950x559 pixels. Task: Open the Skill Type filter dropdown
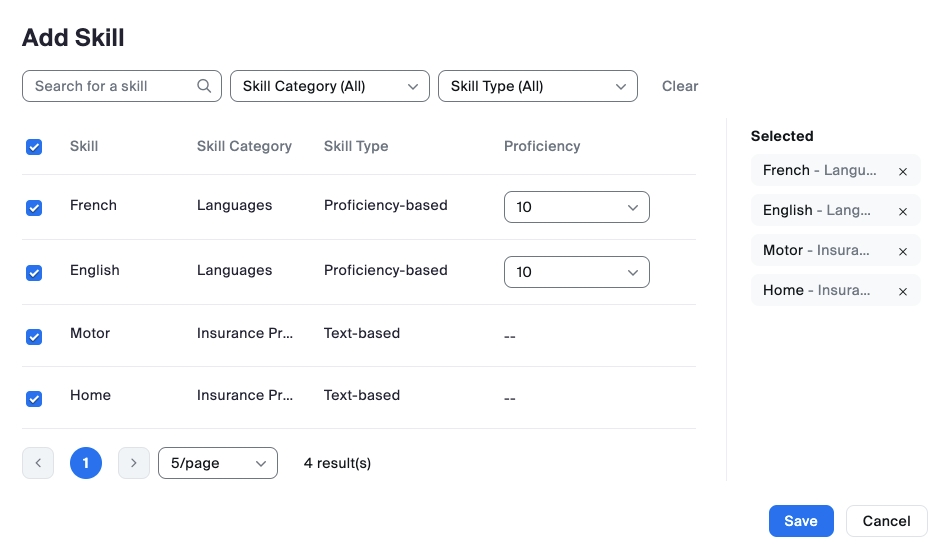[x=538, y=86]
